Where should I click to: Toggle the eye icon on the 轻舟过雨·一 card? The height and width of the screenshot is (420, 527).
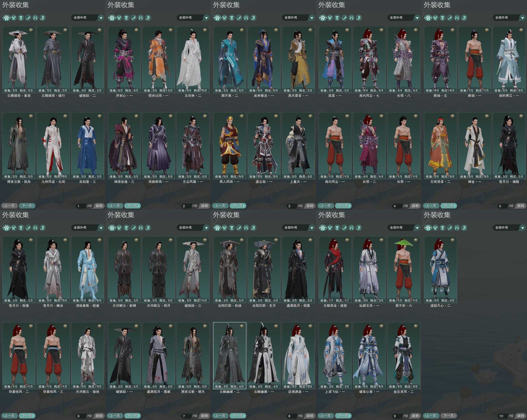click(x=171, y=30)
